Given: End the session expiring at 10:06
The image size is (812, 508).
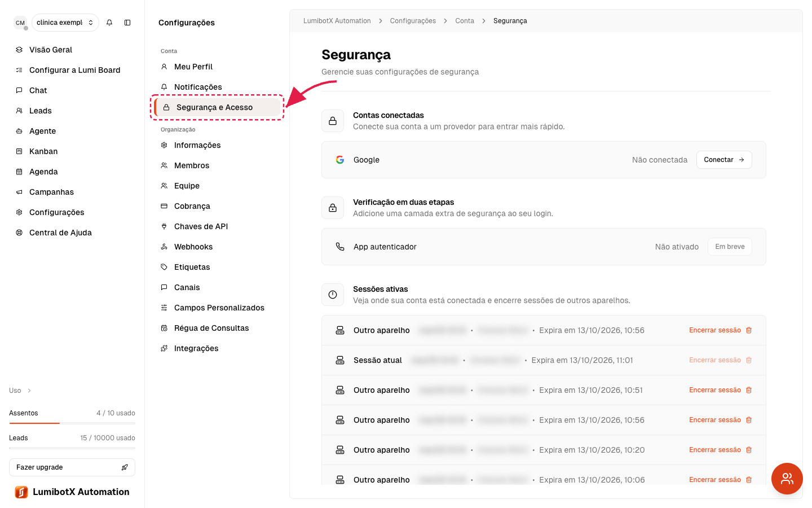Looking at the screenshot, I should [x=720, y=480].
